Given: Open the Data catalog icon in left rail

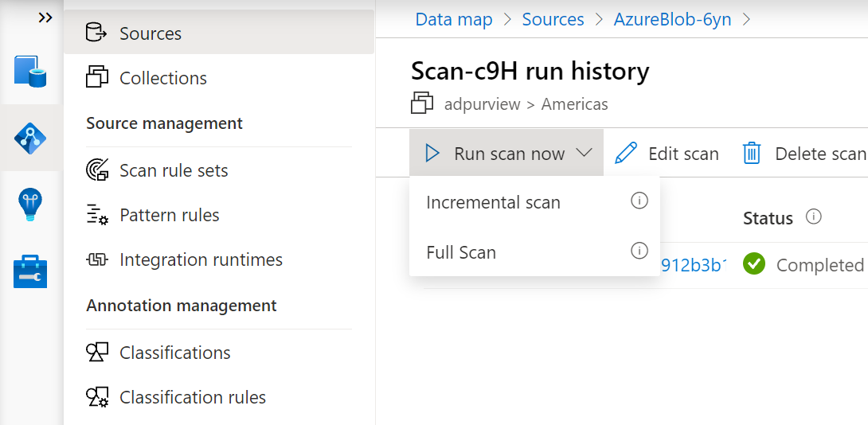Looking at the screenshot, I should [30, 71].
